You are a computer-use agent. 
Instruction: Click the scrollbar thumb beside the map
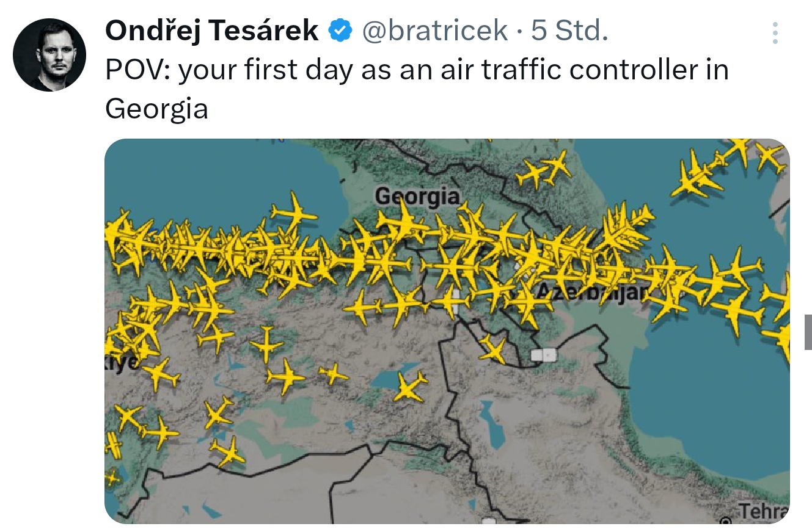(808, 332)
